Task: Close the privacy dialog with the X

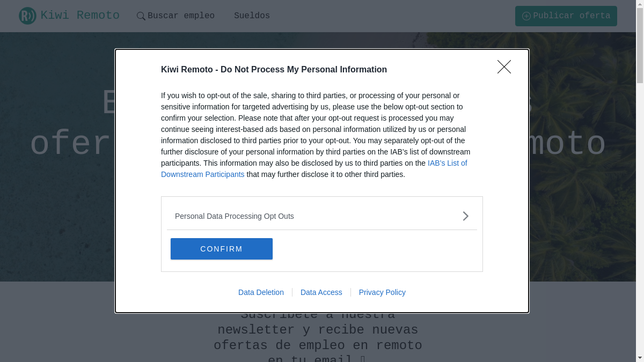Action: (x=504, y=67)
